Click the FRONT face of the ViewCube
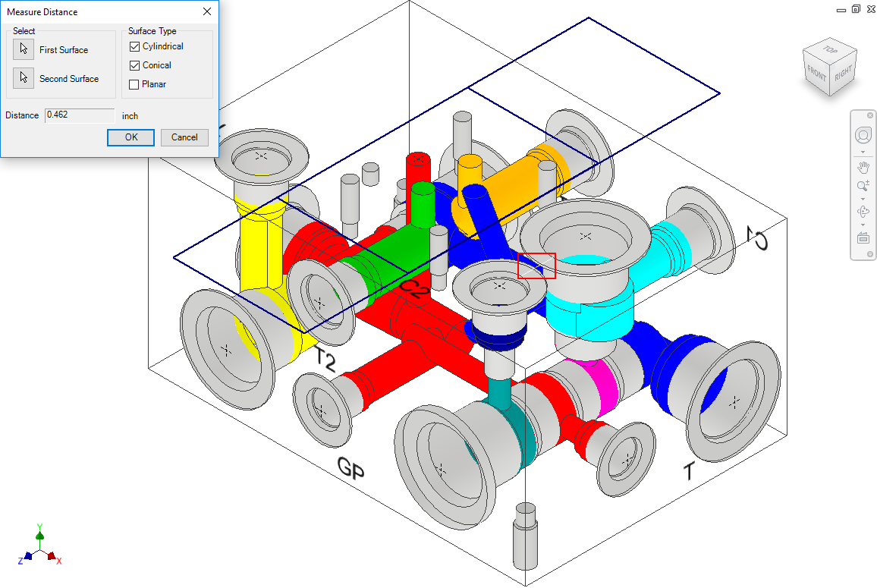The height and width of the screenshot is (588, 877). (816, 74)
